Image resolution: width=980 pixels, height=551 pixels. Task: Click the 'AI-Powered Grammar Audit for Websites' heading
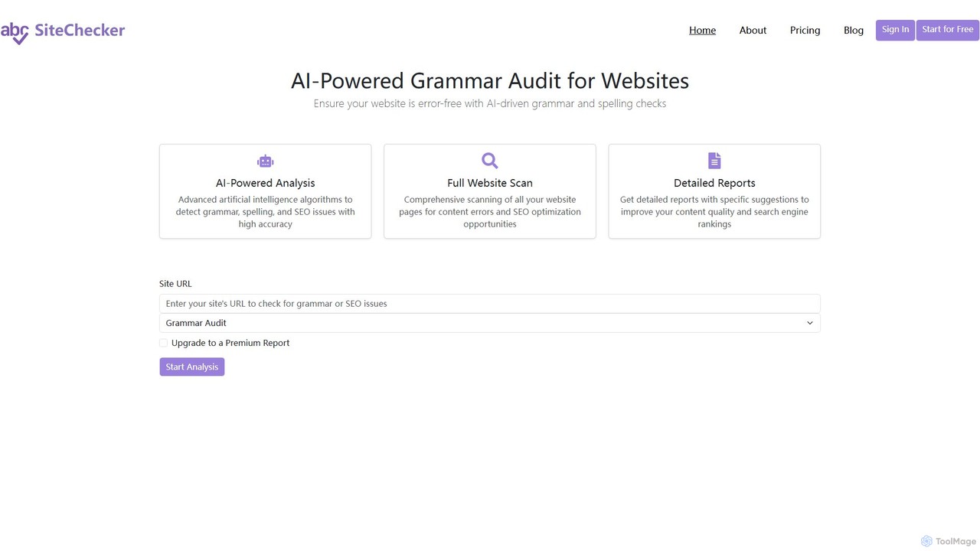tap(490, 80)
